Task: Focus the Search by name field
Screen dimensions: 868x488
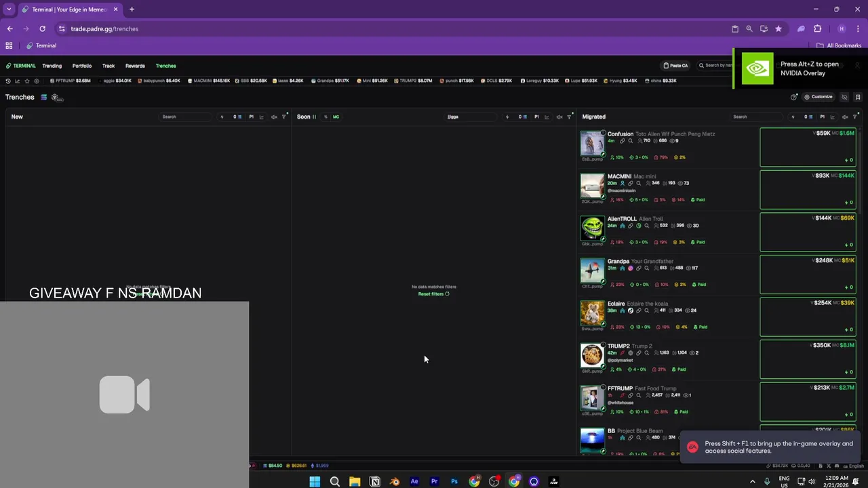Action: click(717, 66)
